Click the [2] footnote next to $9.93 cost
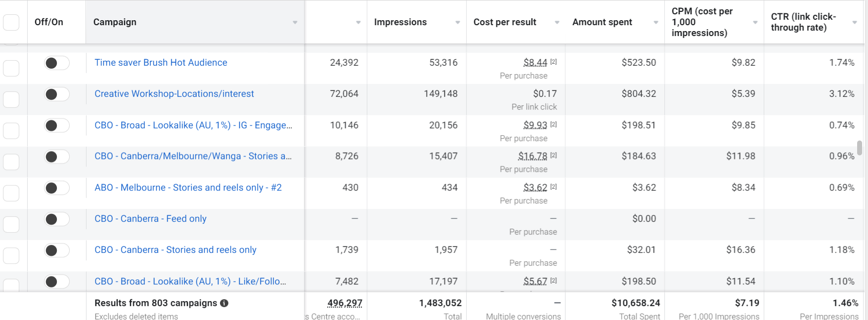This screenshot has width=868, height=320. click(554, 124)
